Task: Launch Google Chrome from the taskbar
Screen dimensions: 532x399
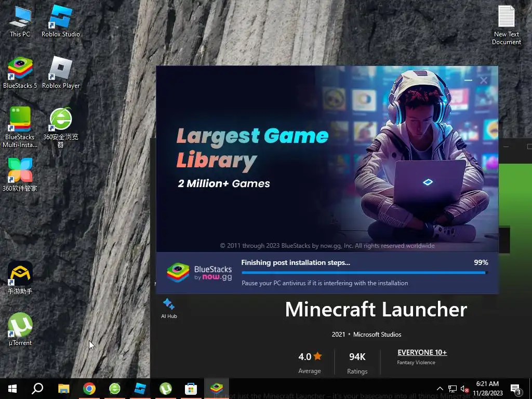Action: 89,389
